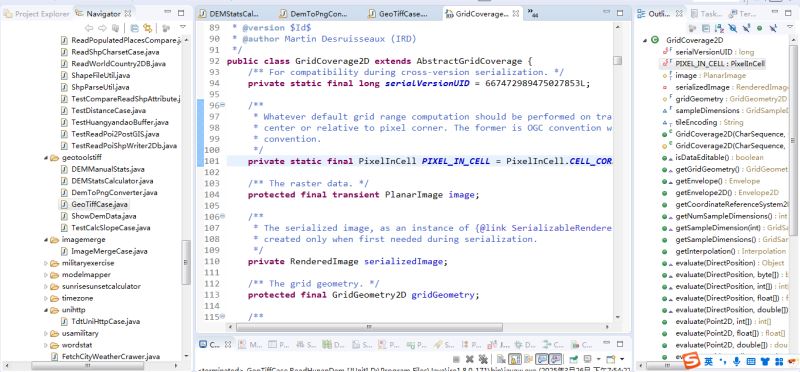Select DEMManualStats.java file

tap(108, 169)
